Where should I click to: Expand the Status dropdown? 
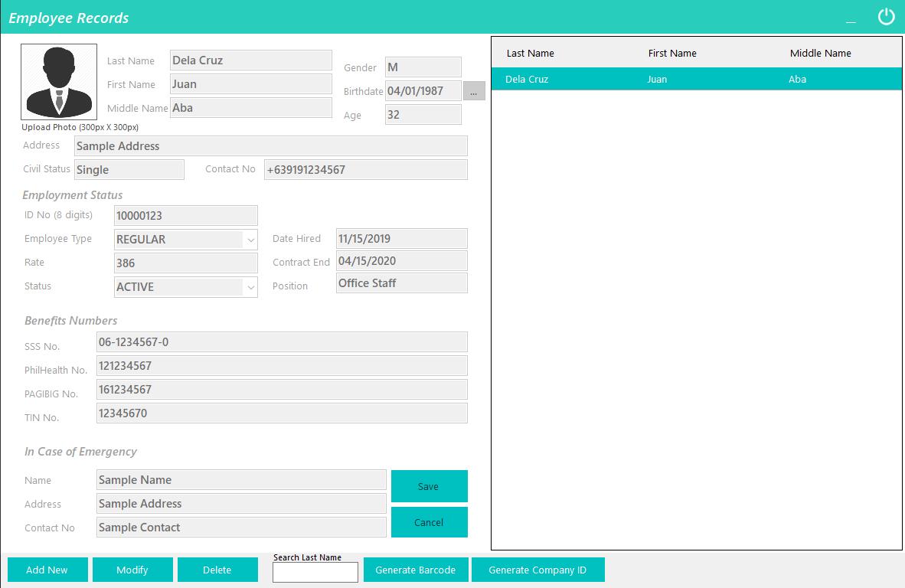[x=250, y=287]
